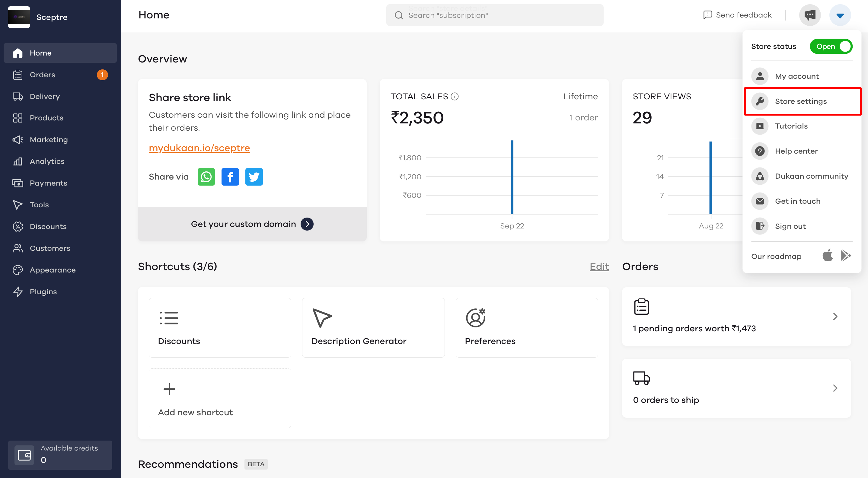This screenshot has height=478, width=868.
Task: Click the Discounts badge icon in sidebar
Action: [18, 226]
